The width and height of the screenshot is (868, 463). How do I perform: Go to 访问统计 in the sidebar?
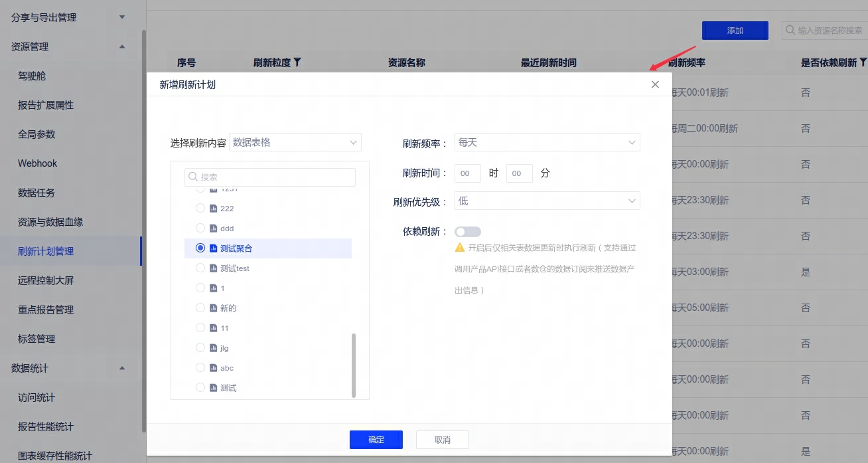pos(36,397)
